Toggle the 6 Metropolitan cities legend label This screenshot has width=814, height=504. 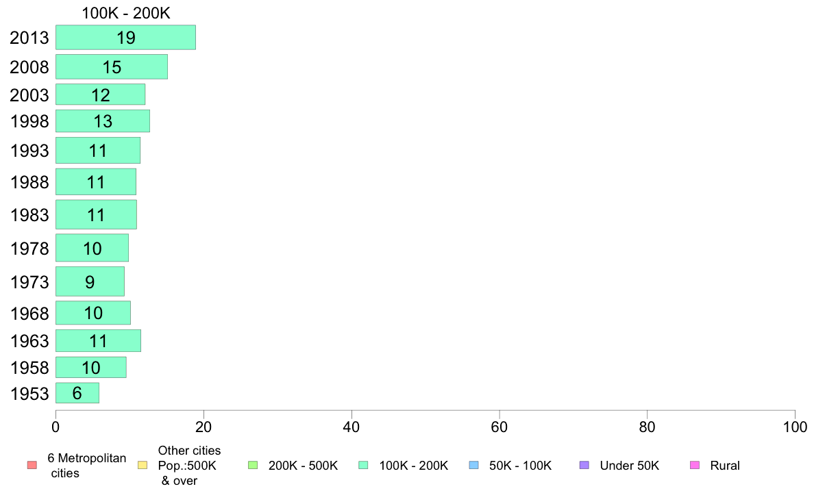tap(86, 466)
